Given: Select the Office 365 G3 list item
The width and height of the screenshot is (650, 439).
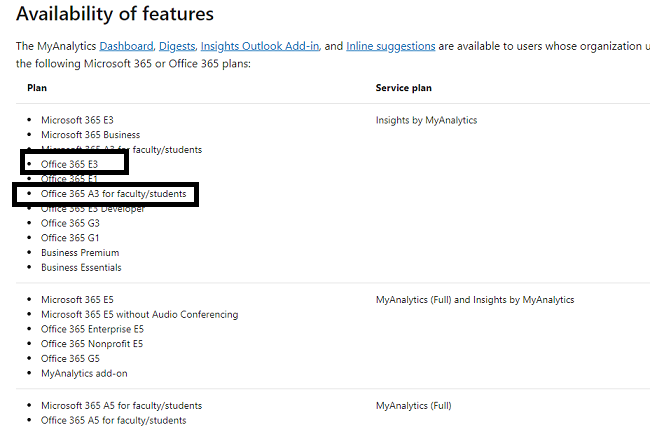Looking at the screenshot, I should click(x=69, y=223).
